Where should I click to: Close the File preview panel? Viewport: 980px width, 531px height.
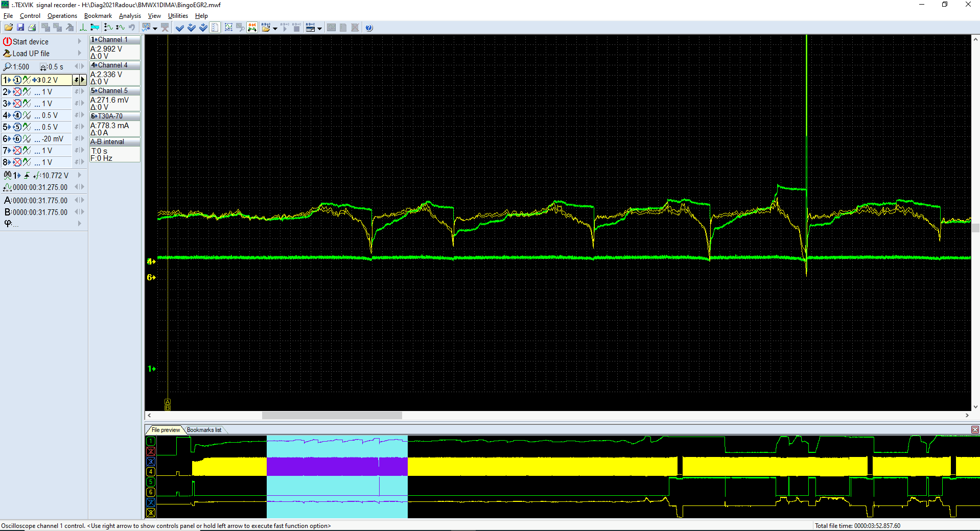point(975,430)
